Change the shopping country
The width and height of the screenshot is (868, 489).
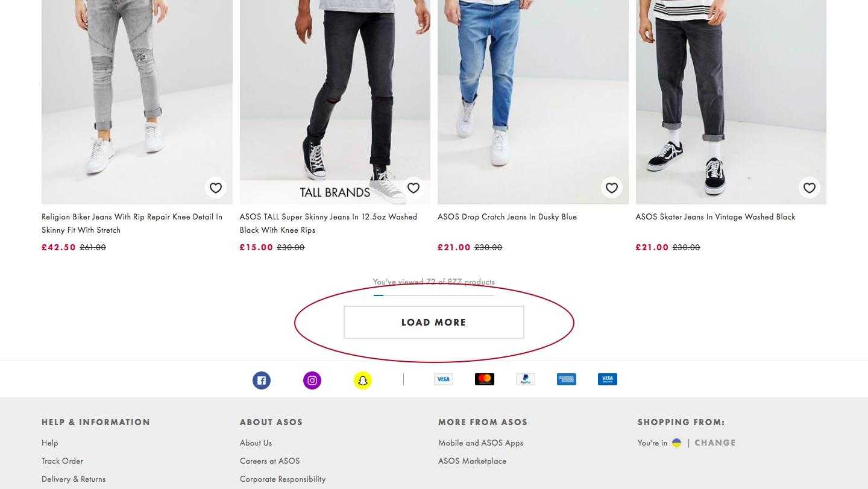[715, 443]
